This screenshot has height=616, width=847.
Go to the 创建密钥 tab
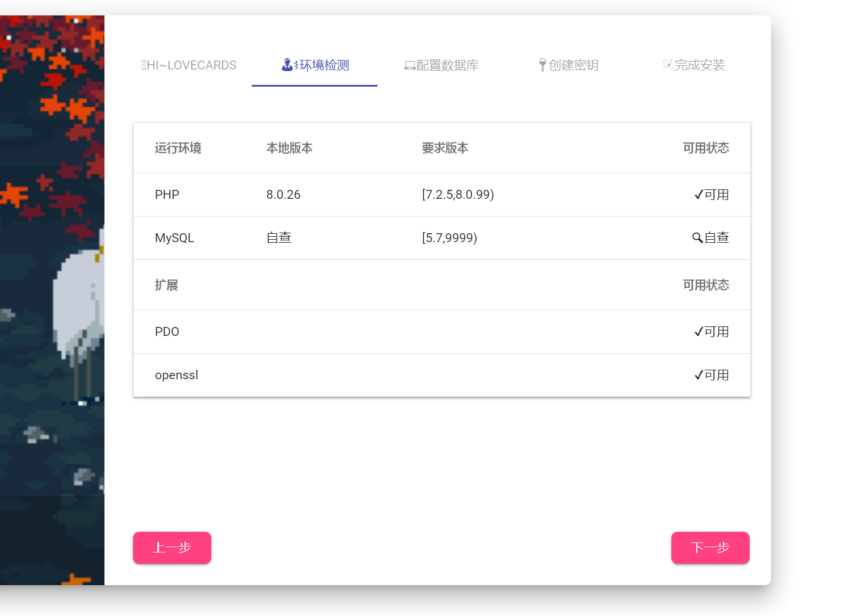tap(568, 65)
